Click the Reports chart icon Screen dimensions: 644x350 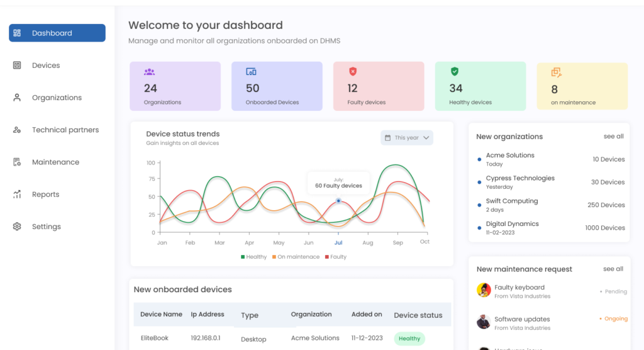coord(18,195)
